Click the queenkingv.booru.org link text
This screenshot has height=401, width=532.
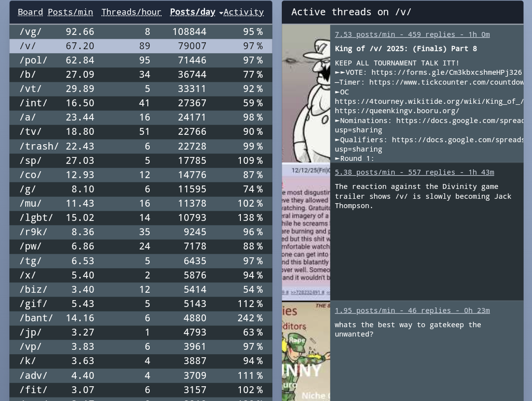397,111
